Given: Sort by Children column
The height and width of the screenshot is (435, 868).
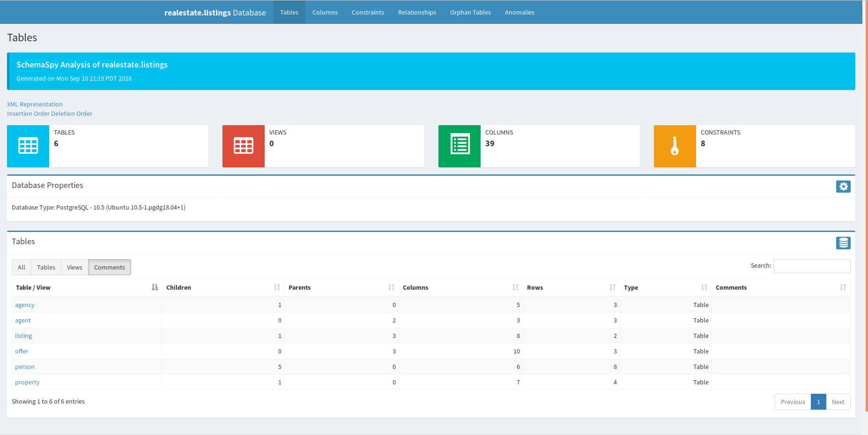Looking at the screenshot, I should click(x=223, y=287).
